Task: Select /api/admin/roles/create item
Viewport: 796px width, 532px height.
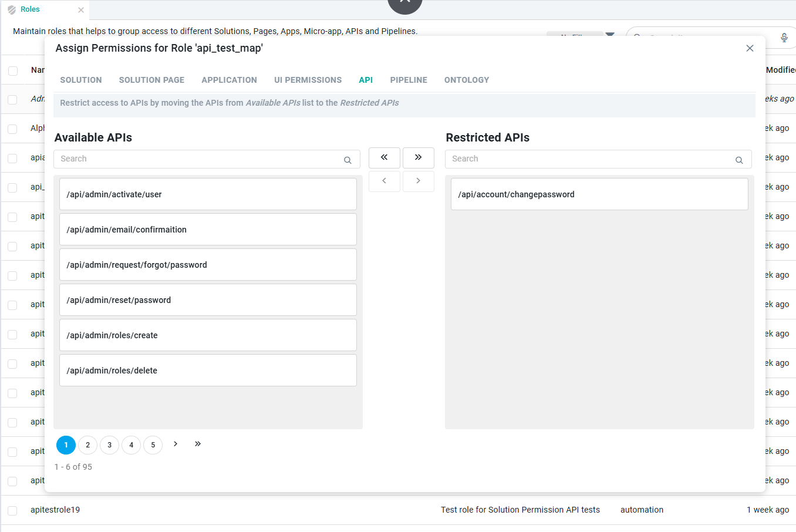Action: (208, 335)
